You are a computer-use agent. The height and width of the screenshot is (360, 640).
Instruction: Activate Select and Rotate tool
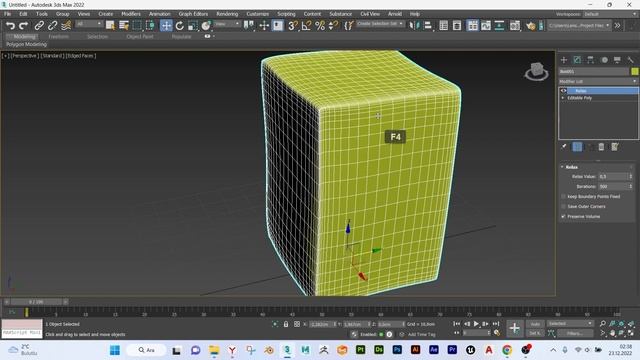coord(180,26)
